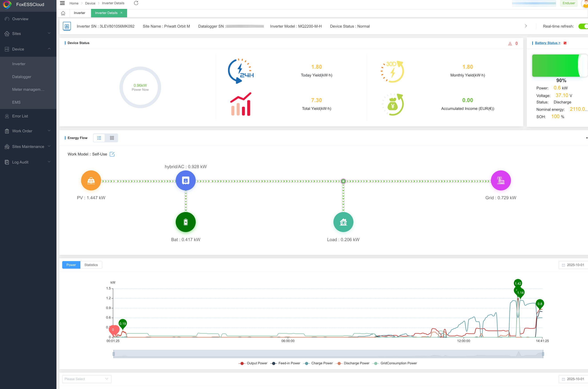Open the Please Select dropdown
Image resolution: width=588 pixels, height=389 pixels.
coord(86,379)
